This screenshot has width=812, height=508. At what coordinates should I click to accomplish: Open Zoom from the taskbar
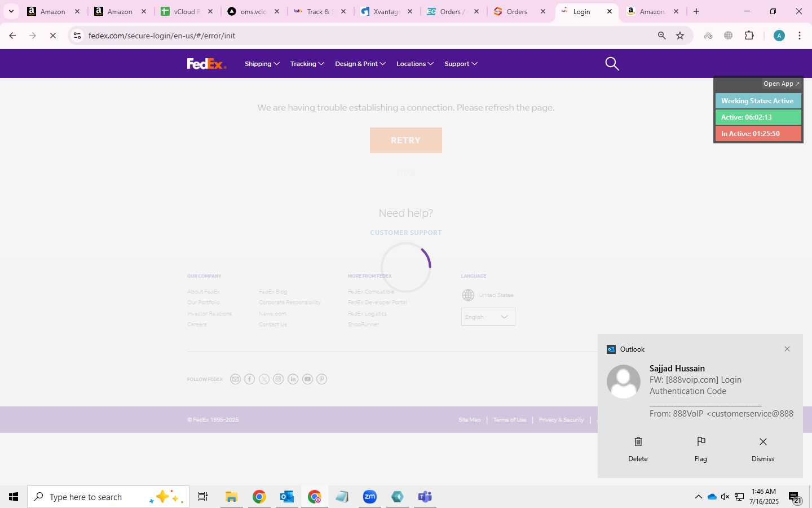point(370,497)
